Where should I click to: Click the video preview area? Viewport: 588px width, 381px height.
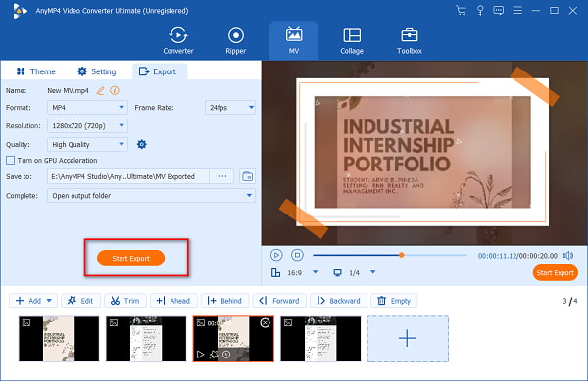pos(424,153)
